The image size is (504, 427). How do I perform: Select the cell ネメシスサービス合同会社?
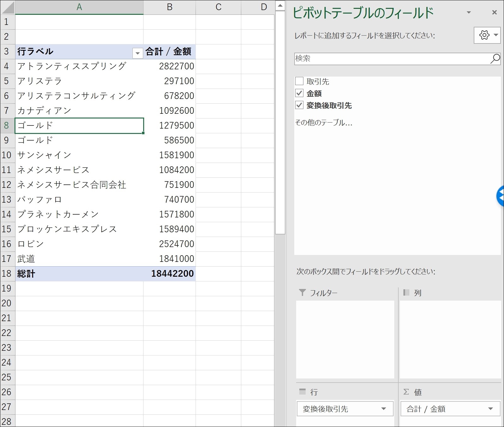pos(79,185)
